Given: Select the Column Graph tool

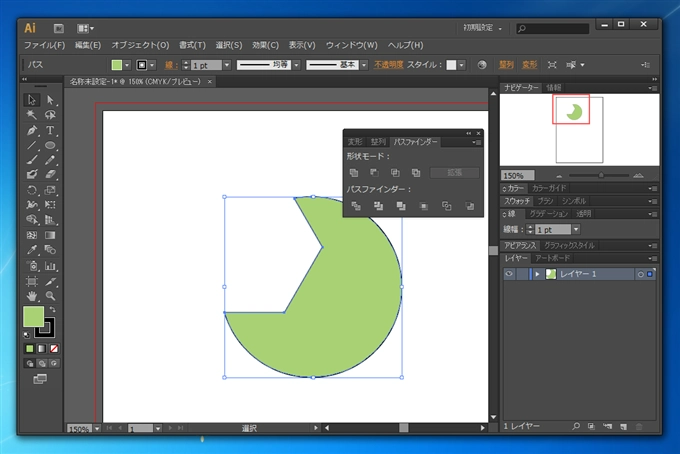Looking at the screenshot, I should pos(50,266).
